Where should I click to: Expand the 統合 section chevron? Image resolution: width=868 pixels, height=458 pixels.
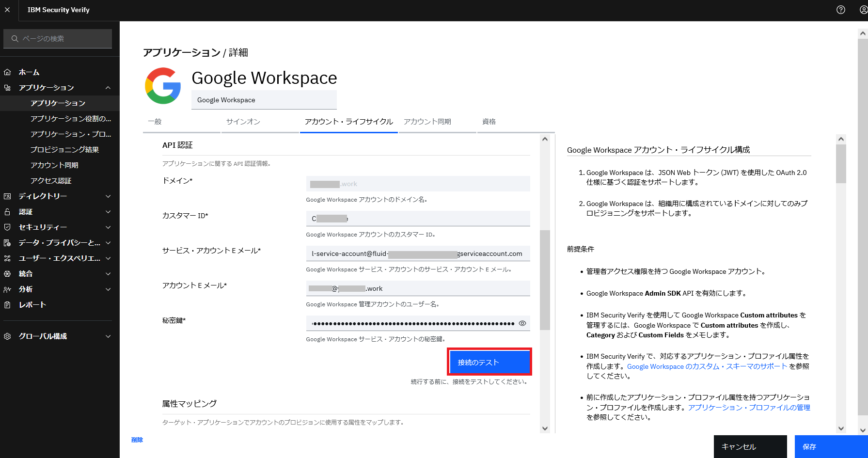point(108,274)
